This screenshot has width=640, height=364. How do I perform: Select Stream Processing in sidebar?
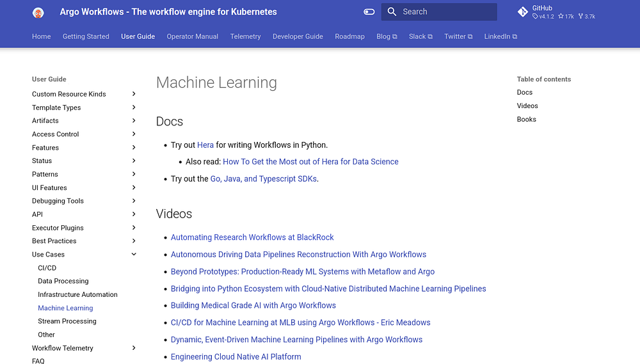(67, 321)
